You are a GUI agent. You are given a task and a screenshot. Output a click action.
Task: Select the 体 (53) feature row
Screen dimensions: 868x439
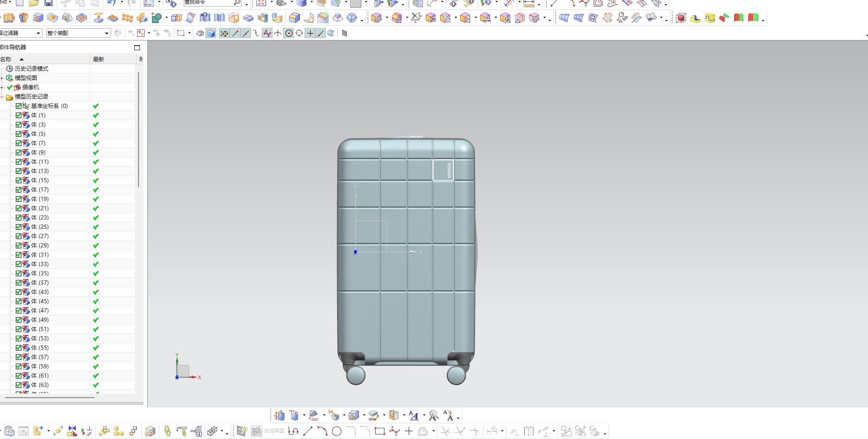pyautogui.click(x=67, y=339)
